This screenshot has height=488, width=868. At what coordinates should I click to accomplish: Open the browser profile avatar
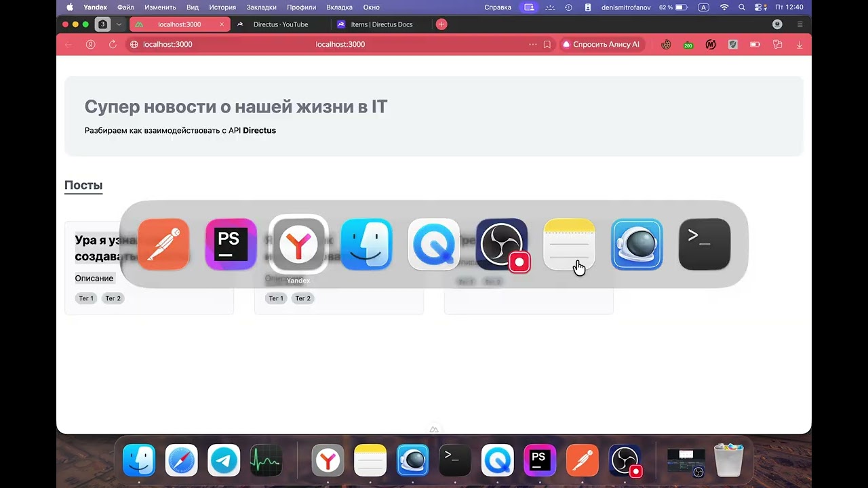778,24
